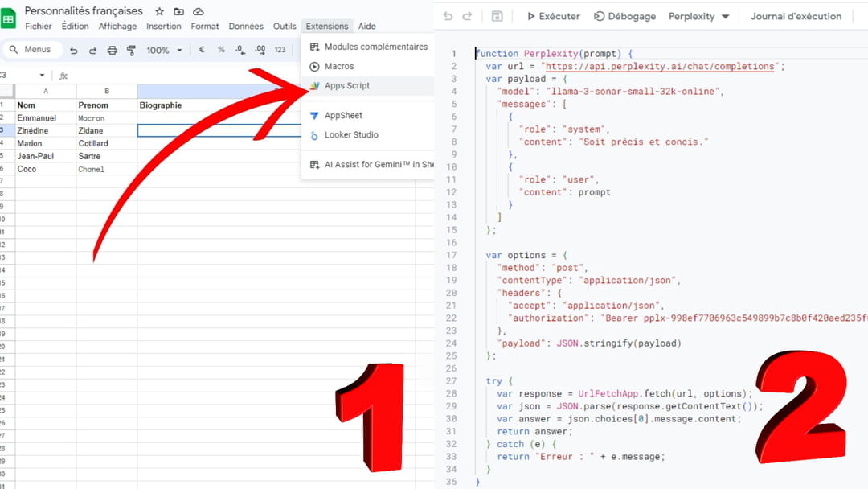
Task: Expand the name box dropdown arrow
Action: coord(42,76)
